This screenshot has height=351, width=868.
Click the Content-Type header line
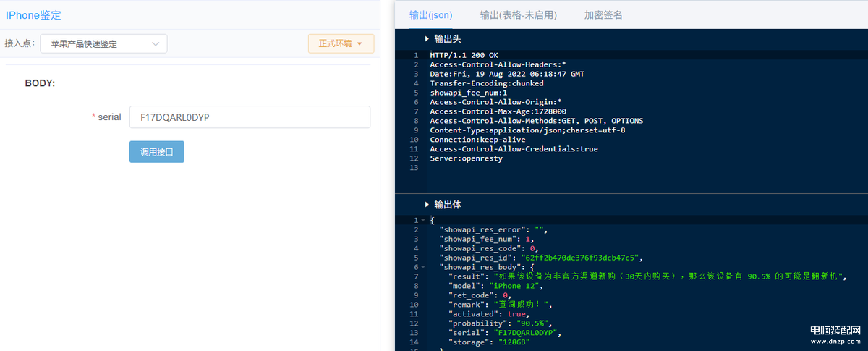(x=527, y=130)
